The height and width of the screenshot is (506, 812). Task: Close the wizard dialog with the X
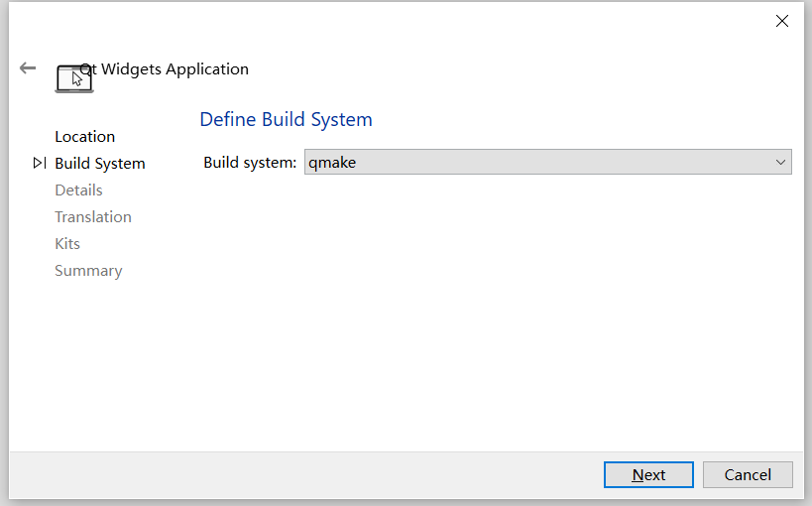click(782, 21)
